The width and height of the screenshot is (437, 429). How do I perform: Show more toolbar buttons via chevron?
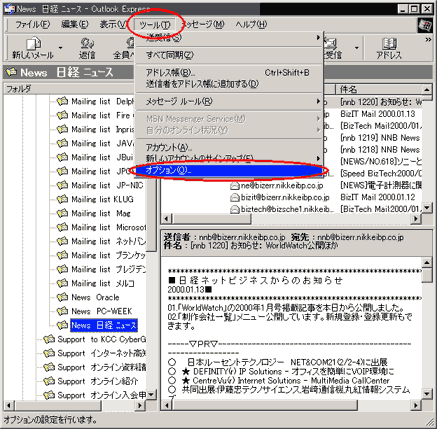pos(428,40)
